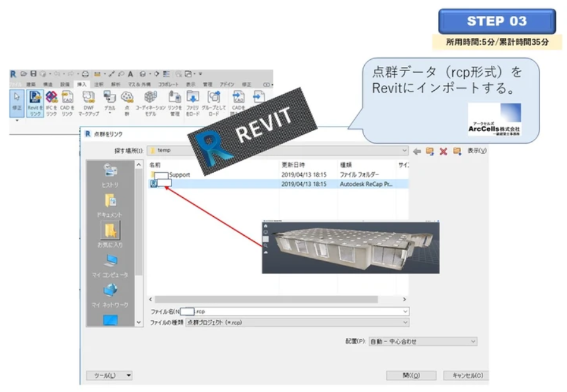Sort files by the 更新日時 column header
The height and width of the screenshot is (392, 567).
point(293,165)
